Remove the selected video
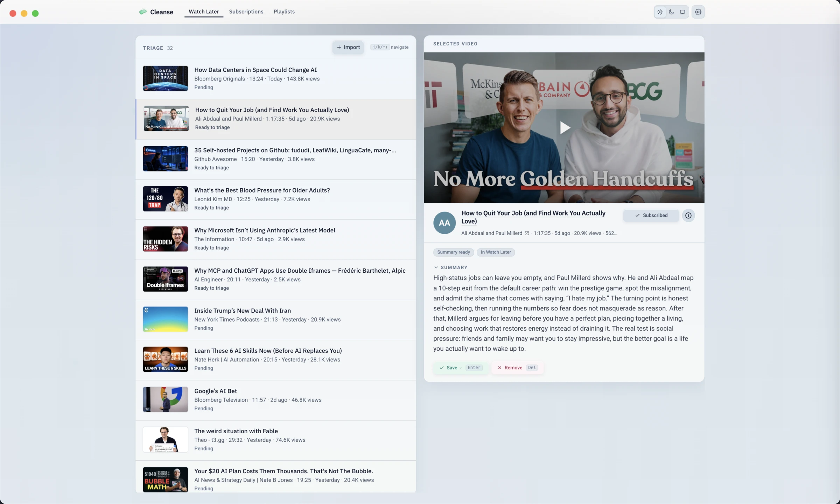 click(x=517, y=367)
